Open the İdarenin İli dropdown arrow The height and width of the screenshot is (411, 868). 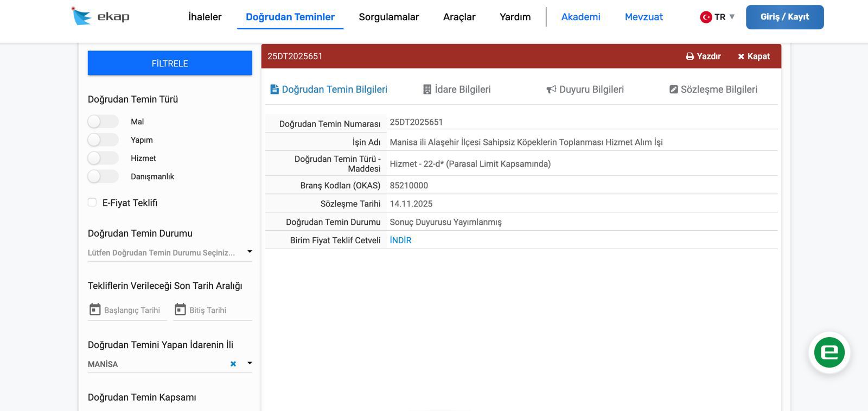pyautogui.click(x=250, y=363)
